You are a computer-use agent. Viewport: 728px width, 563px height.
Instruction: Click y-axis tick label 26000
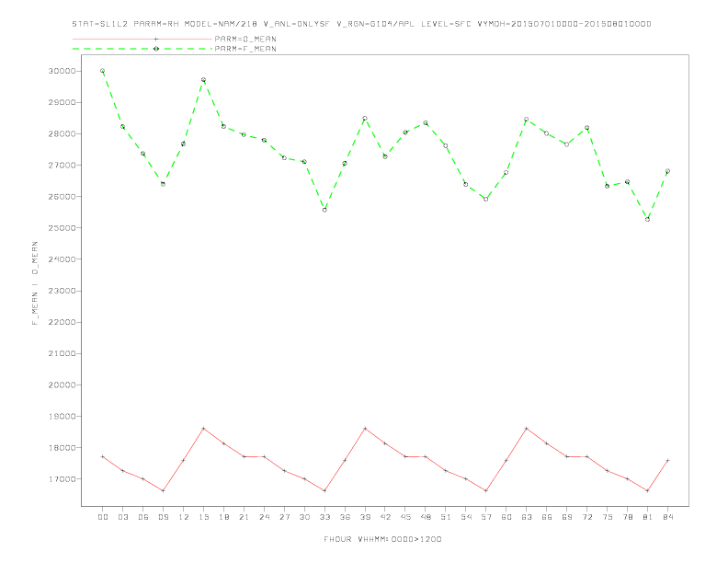point(62,197)
